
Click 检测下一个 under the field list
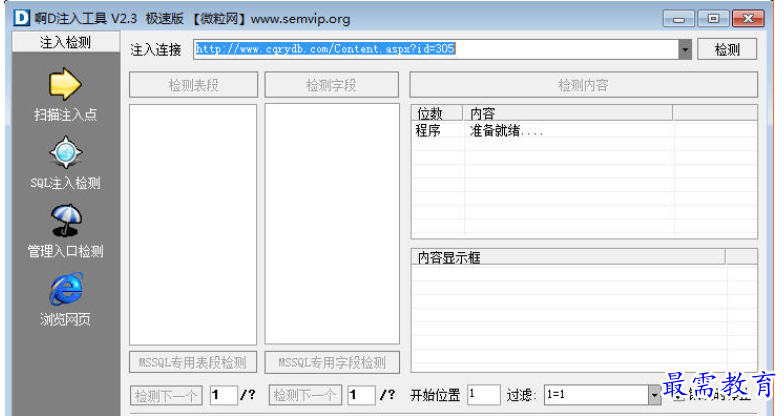tap(305, 396)
